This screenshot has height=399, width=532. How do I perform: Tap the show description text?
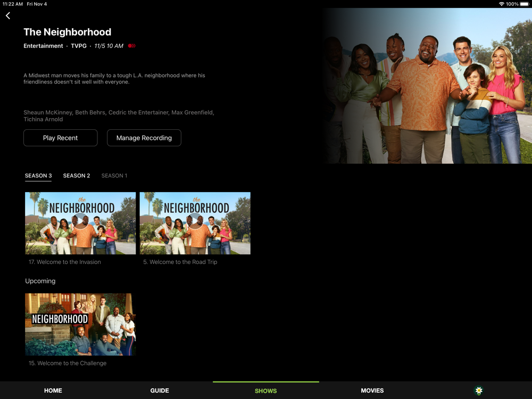point(114,79)
